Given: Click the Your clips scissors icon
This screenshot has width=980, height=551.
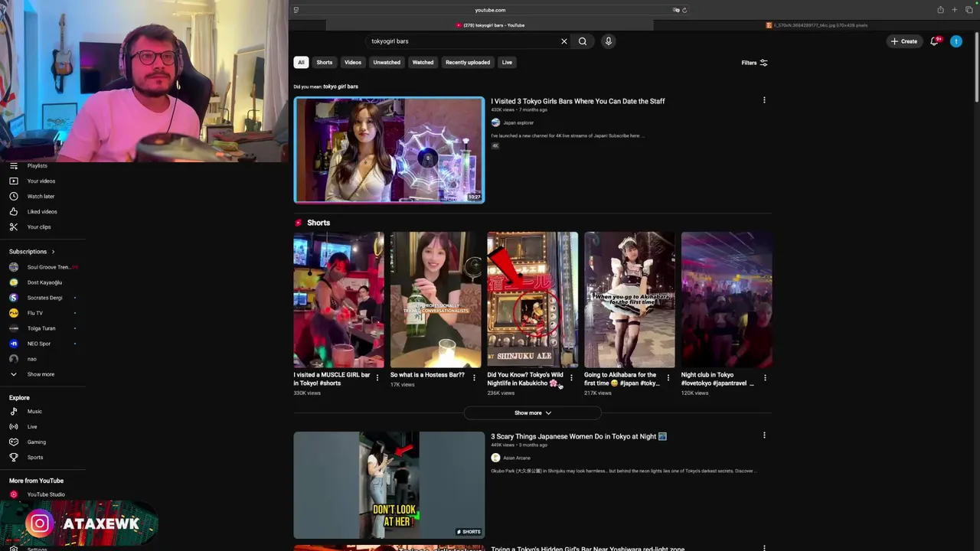Looking at the screenshot, I should tap(14, 227).
